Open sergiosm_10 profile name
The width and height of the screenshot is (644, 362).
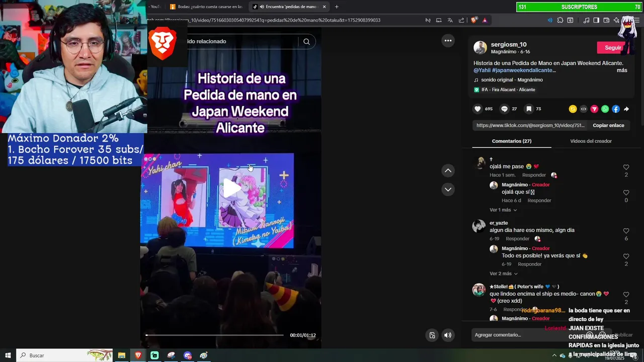click(509, 45)
